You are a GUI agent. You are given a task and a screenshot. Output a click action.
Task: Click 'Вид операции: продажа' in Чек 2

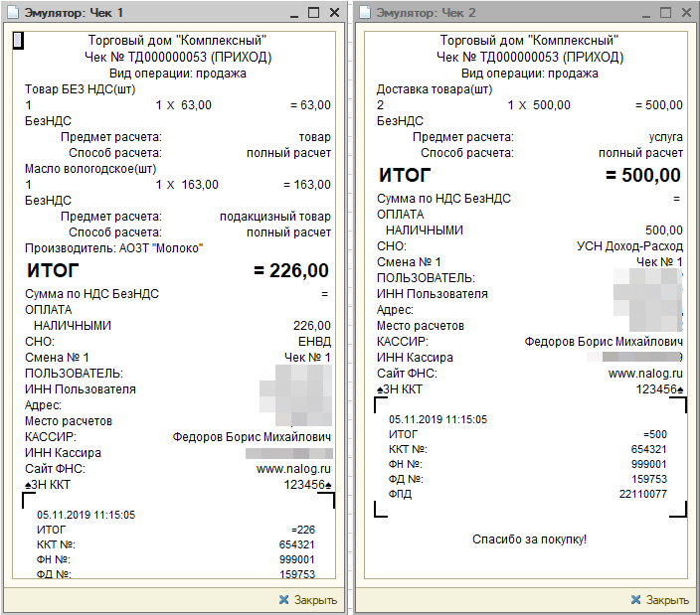(x=529, y=74)
